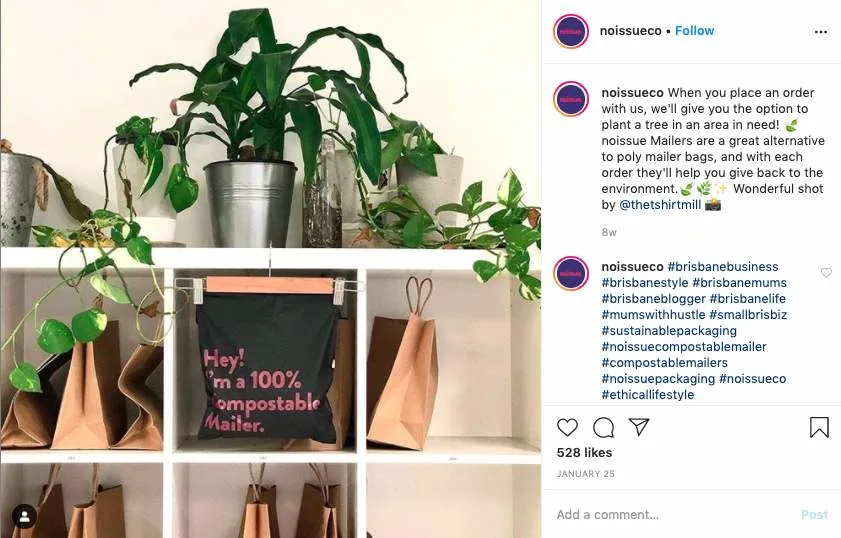Open tagged people icon on photo

[x=25, y=517]
